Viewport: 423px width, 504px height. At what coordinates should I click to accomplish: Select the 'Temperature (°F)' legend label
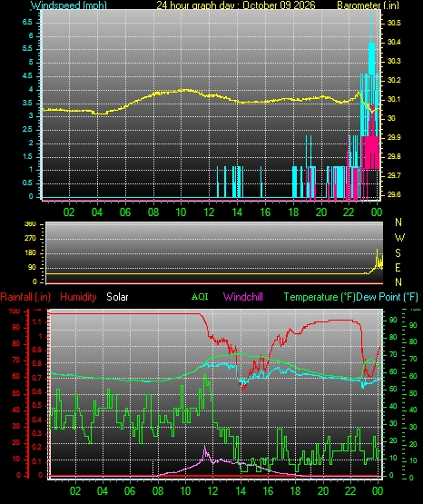tap(320, 297)
